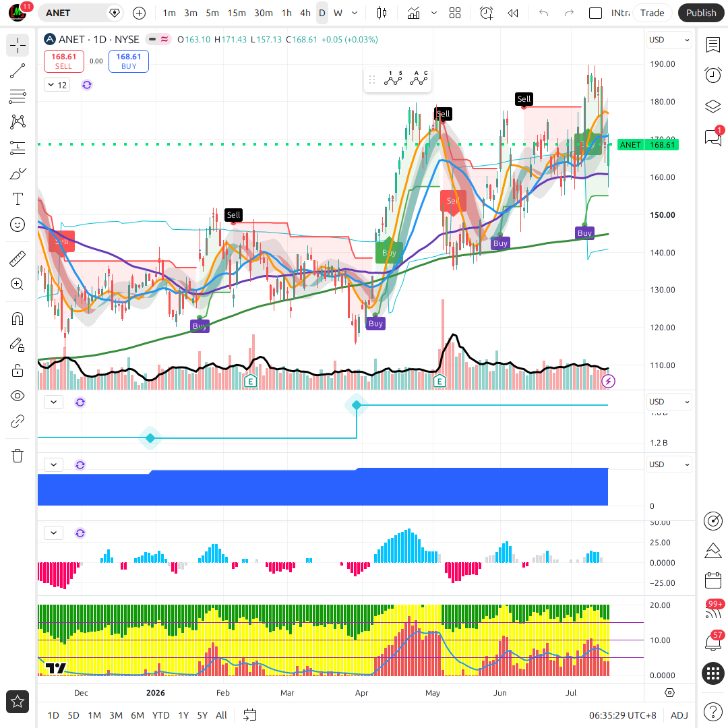The width and height of the screenshot is (728, 728).
Task: Open the emoji icons tool
Action: 18,224
